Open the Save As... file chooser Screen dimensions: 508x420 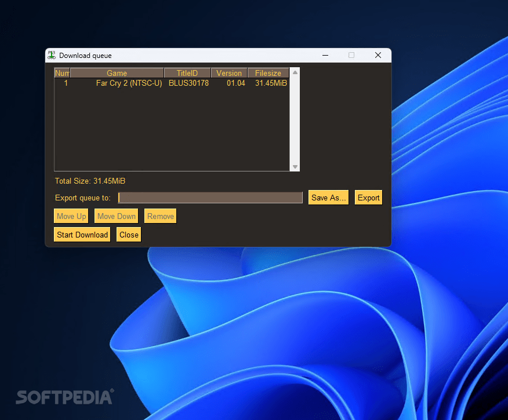328,198
